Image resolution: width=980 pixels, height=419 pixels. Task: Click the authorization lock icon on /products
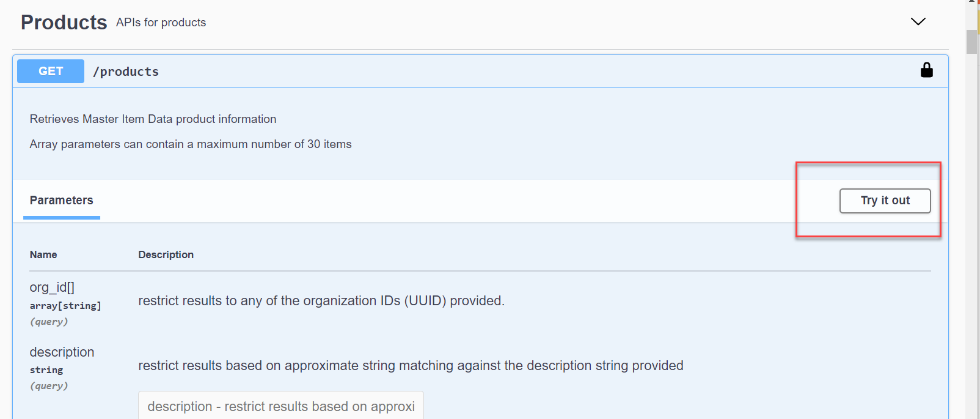[926, 70]
